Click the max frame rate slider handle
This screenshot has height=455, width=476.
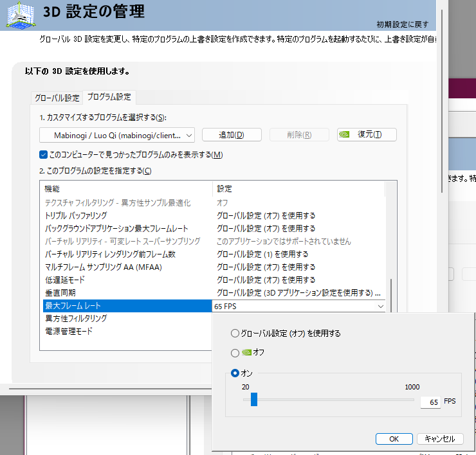pos(254,400)
